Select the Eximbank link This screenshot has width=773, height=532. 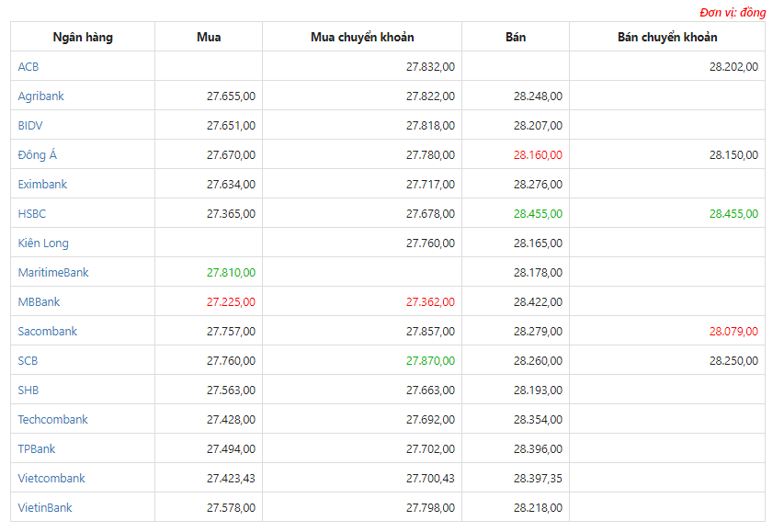pos(42,185)
